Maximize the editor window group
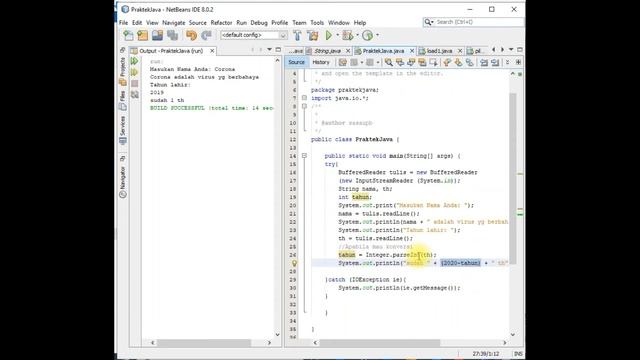Viewport: 640px width, 360px height. click(520, 50)
